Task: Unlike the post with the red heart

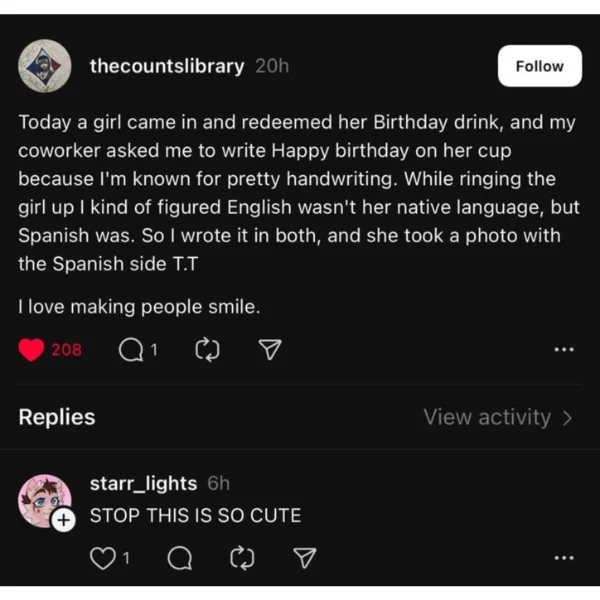Action: tap(33, 350)
